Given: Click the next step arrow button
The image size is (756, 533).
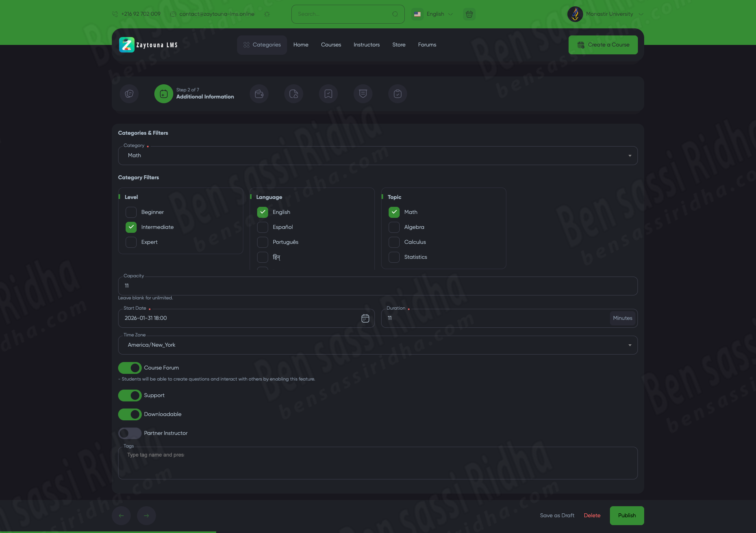Looking at the screenshot, I should [x=146, y=516].
